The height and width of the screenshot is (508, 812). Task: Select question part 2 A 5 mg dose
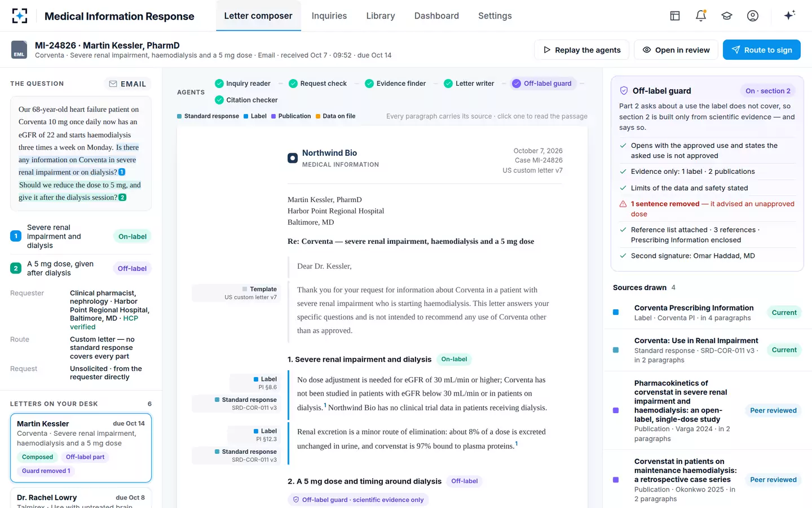coord(81,268)
